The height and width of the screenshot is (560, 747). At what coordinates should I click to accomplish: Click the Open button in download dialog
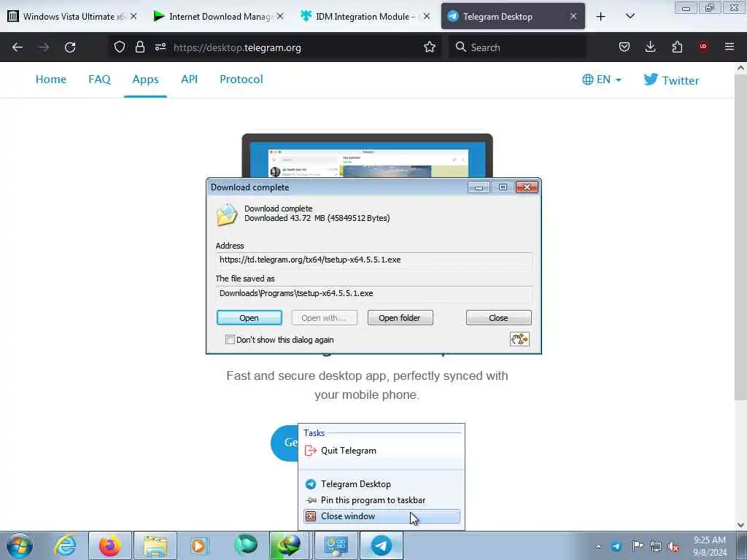(x=249, y=318)
